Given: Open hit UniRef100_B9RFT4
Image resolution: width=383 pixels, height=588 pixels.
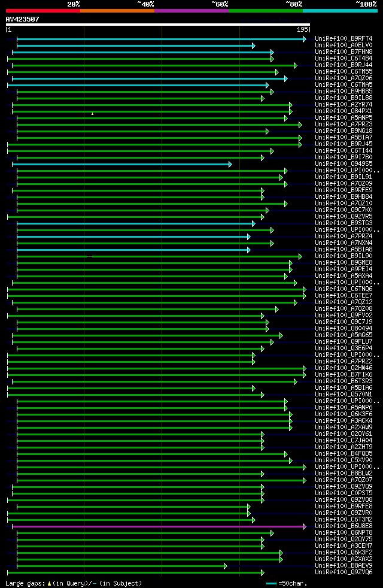Looking at the screenshot, I should click(344, 39).
